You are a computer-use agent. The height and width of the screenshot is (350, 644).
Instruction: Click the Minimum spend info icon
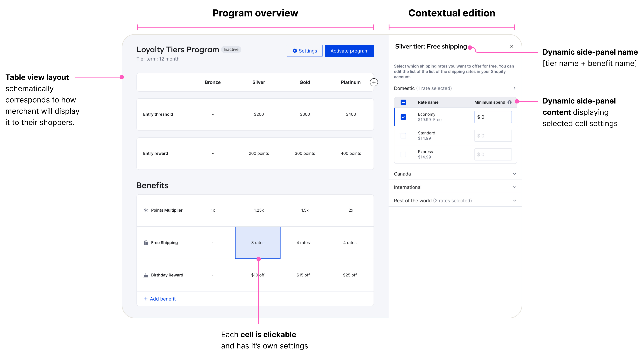509,102
